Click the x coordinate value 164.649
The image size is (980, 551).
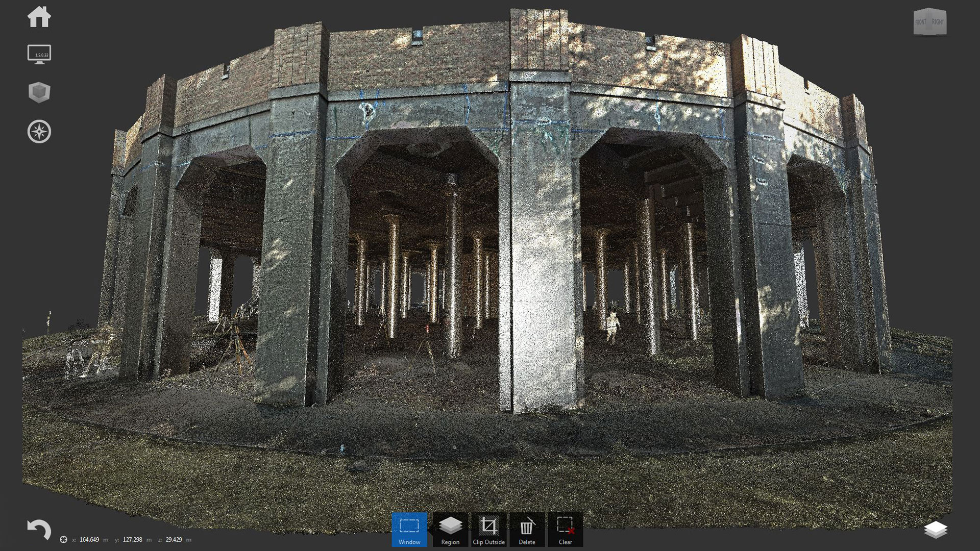[89, 539]
